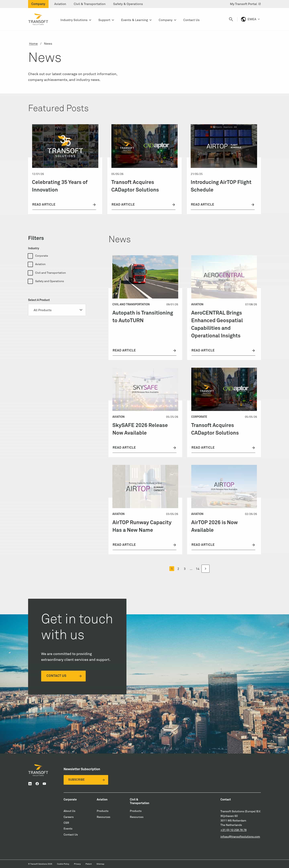The image size is (289, 868).
Task: Open the AeroCENTRAL thumbnail image
Action: [224, 277]
